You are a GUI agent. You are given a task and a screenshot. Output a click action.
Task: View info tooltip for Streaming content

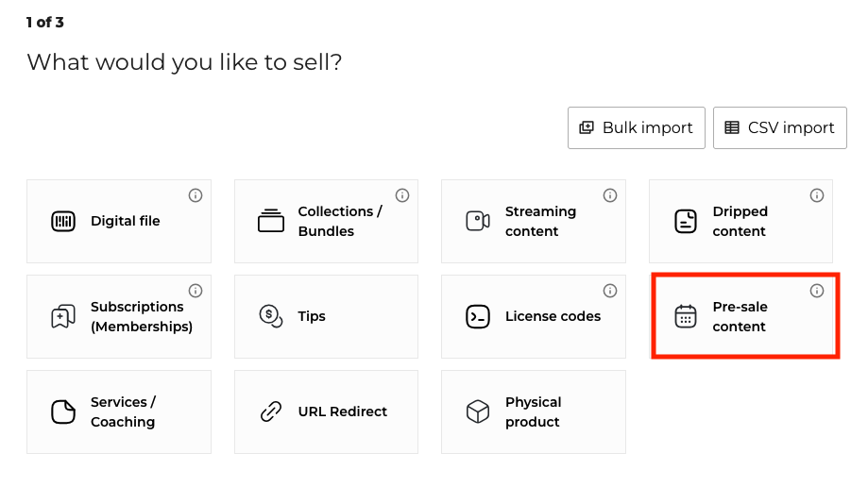point(610,195)
